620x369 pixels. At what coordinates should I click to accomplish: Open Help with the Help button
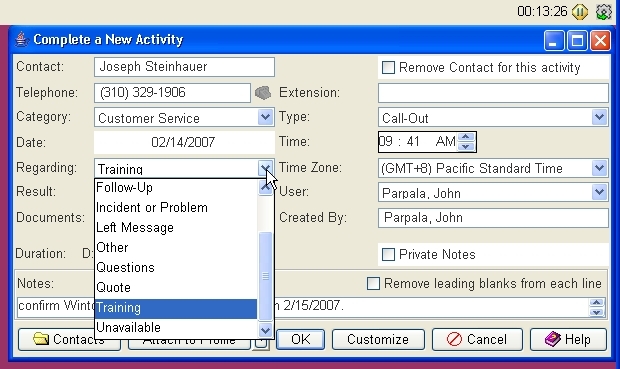[568, 339]
